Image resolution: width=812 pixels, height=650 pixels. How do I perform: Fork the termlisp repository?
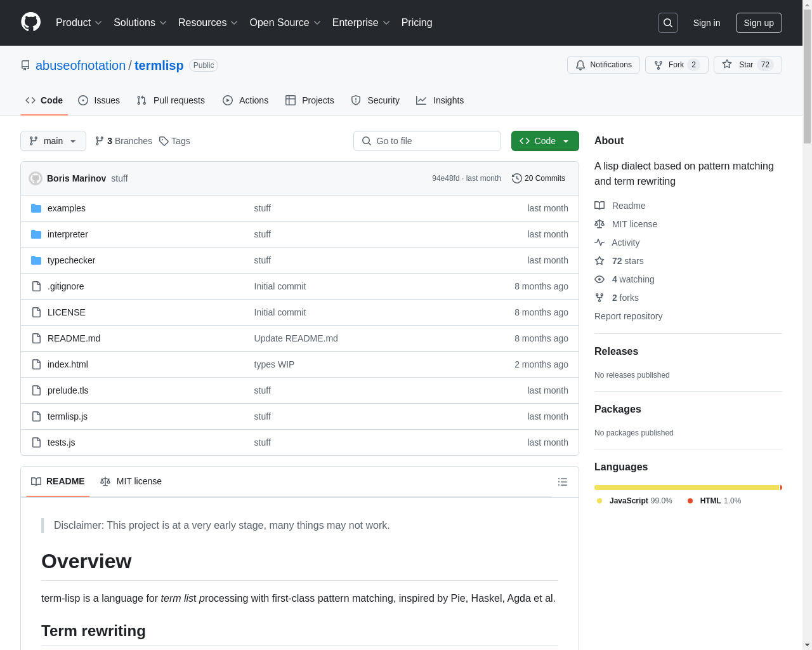click(x=676, y=65)
